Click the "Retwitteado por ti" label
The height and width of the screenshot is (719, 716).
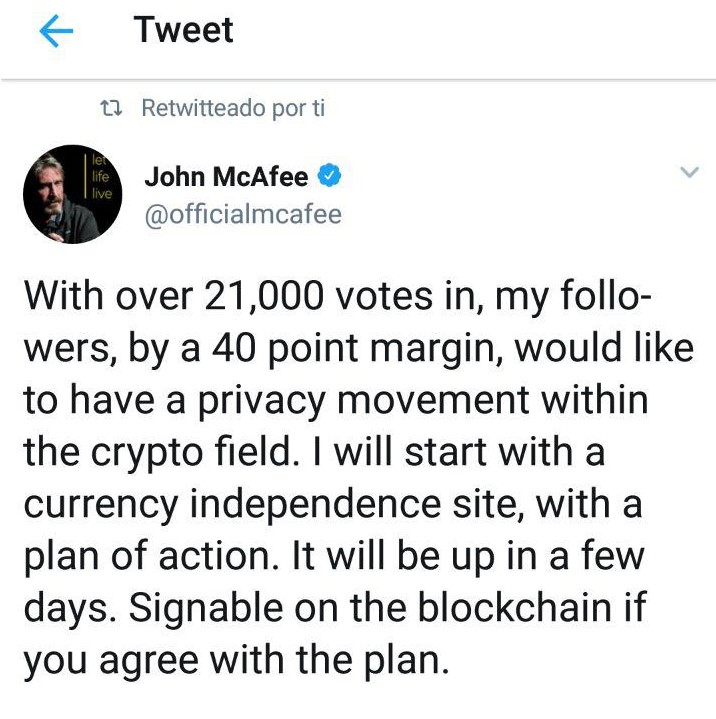233,109
